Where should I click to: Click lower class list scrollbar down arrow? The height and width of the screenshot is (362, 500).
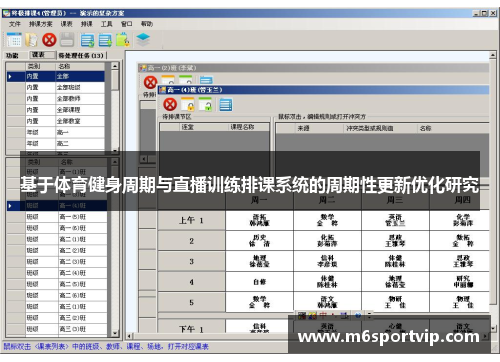115,333
